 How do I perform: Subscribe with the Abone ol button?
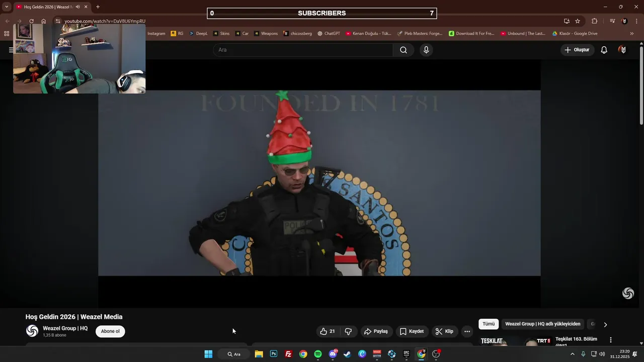click(110, 331)
